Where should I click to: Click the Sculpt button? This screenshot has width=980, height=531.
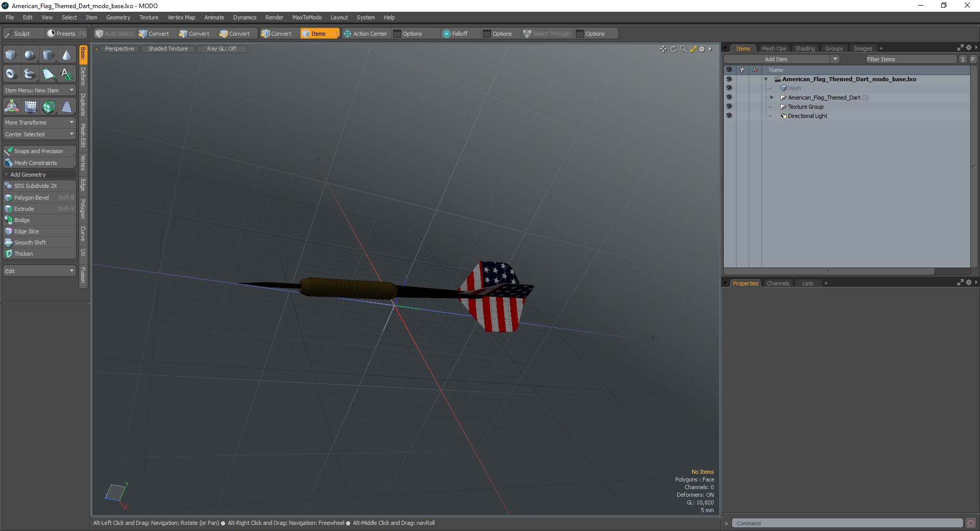(x=22, y=34)
